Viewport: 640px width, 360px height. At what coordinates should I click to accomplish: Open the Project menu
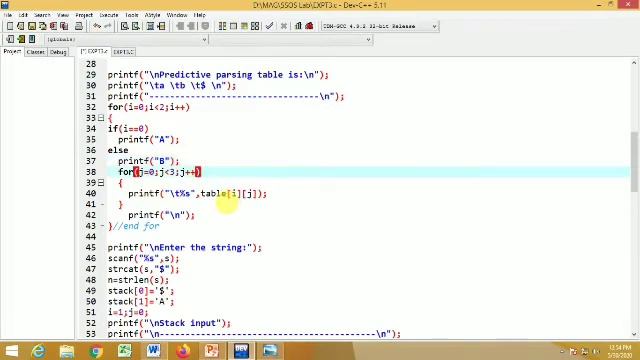84,15
